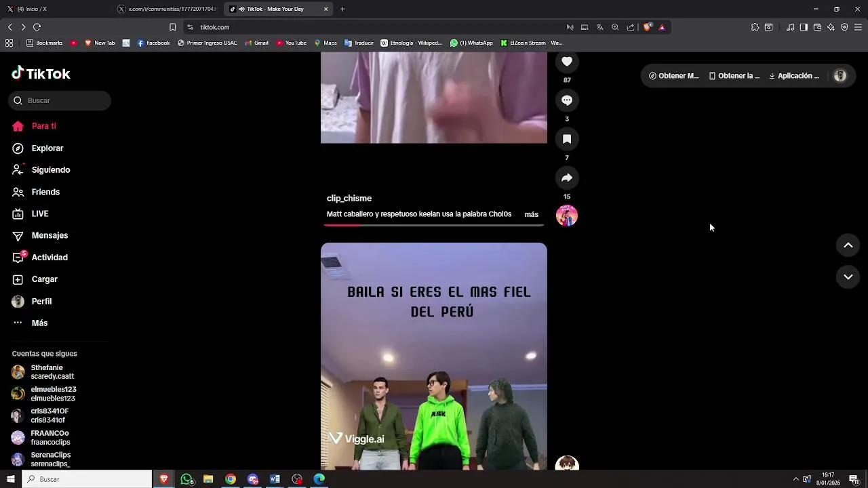Toggle the browser sidebar panel icon

(x=804, y=27)
